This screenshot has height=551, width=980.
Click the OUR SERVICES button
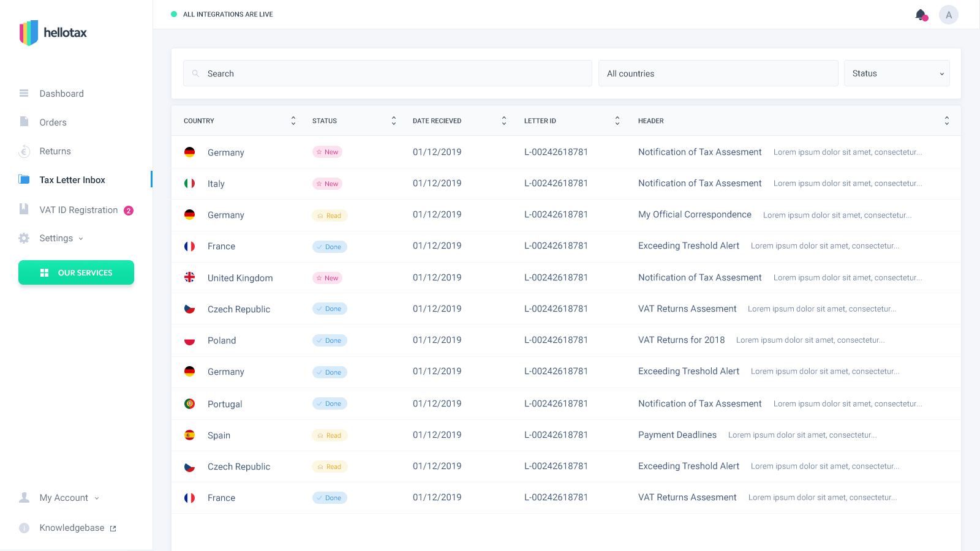coord(76,272)
